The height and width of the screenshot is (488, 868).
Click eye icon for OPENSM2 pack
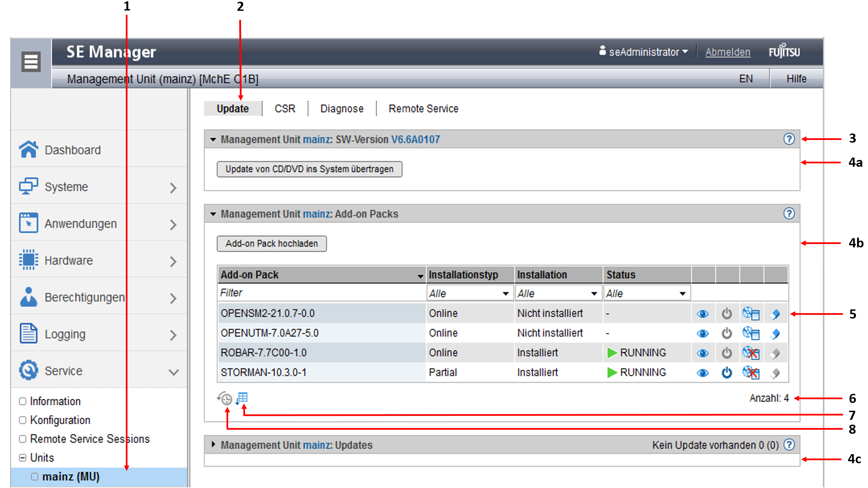[703, 314]
